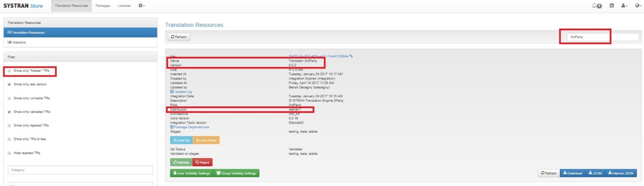Viewport: 644px width, 186px height.
Task: Click the bottom-right Refresh button
Action: click(549, 173)
